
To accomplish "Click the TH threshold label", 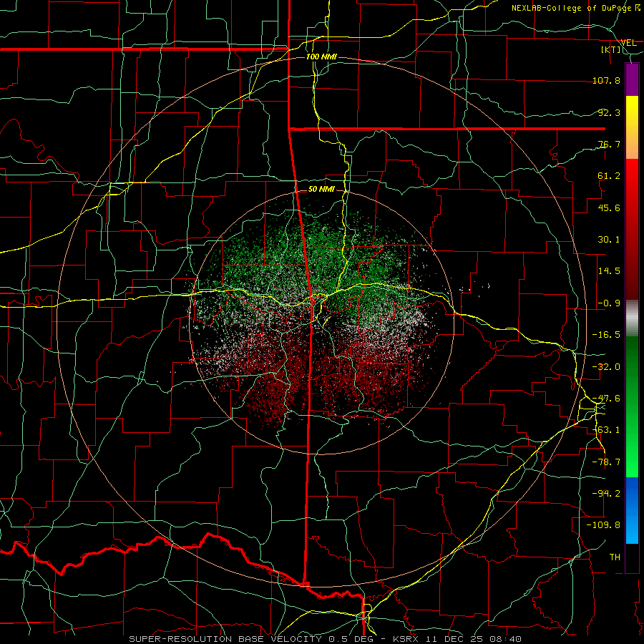I will [615, 557].
